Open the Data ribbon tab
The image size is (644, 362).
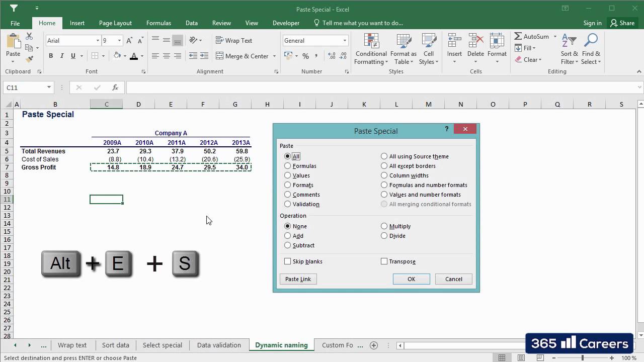click(x=191, y=23)
